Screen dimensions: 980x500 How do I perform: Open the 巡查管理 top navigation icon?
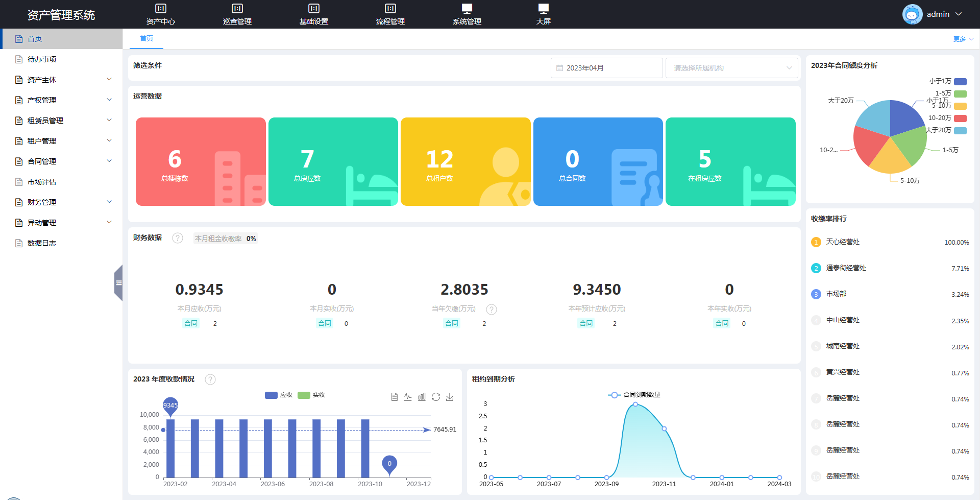(237, 9)
